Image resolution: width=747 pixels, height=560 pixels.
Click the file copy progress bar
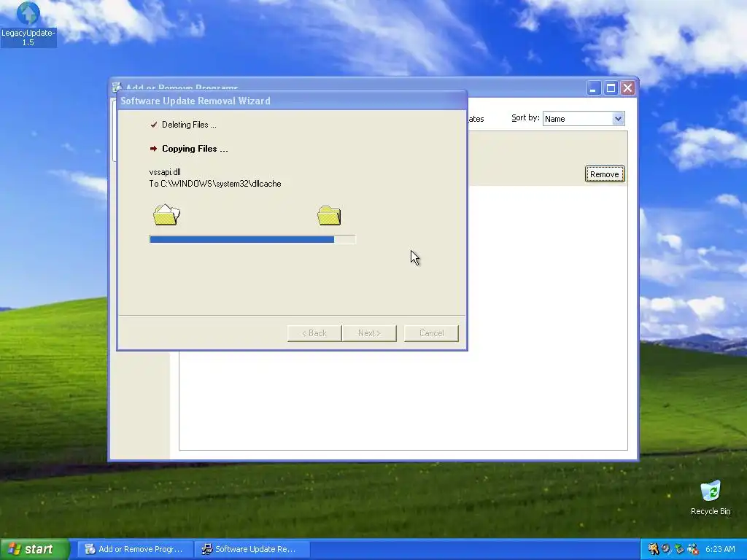252,239
